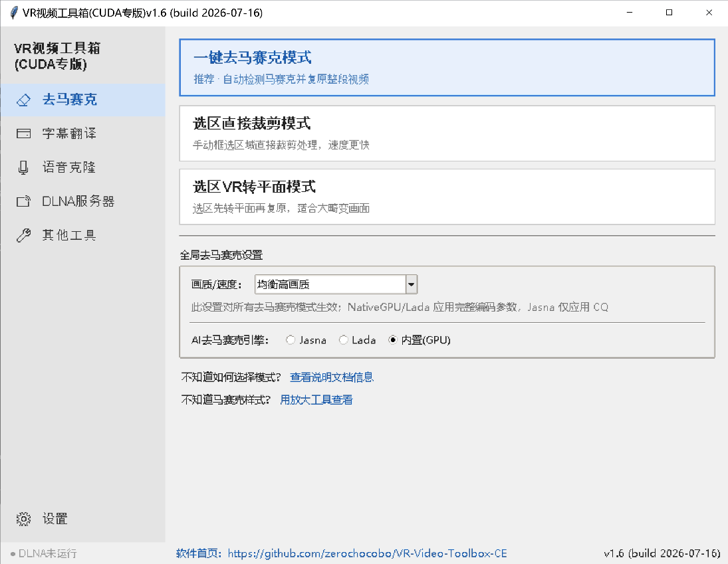Expand the 画质/速度 dropdown arrow

[x=412, y=284]
